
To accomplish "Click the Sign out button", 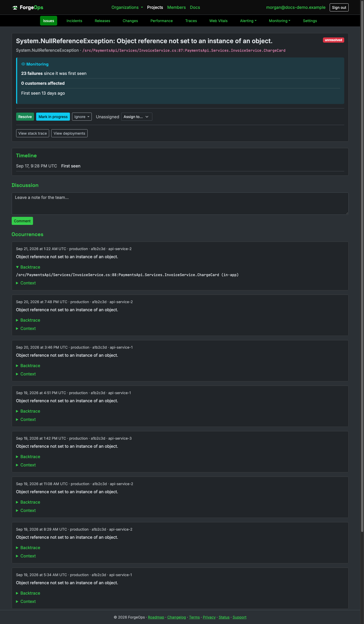I will pos(339,8).
